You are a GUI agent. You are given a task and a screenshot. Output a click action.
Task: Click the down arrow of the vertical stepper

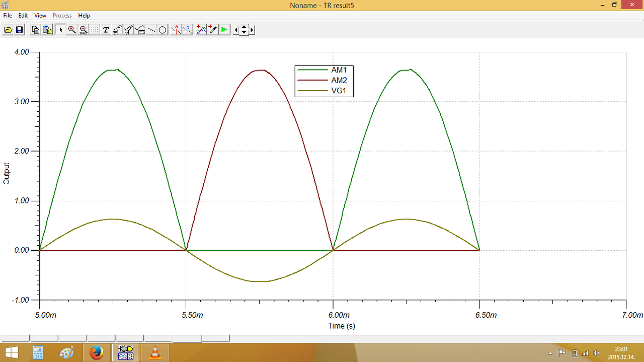tap(244, 33)
